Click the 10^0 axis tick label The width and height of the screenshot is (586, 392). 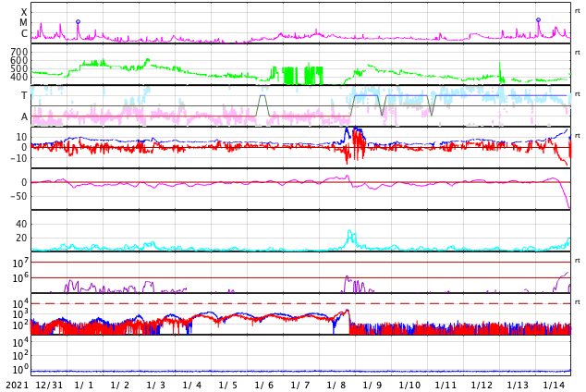click(x=20, y=371)
